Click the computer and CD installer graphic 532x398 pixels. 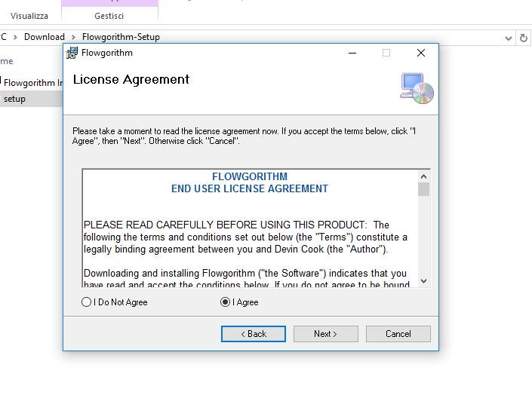pos(417,87)
